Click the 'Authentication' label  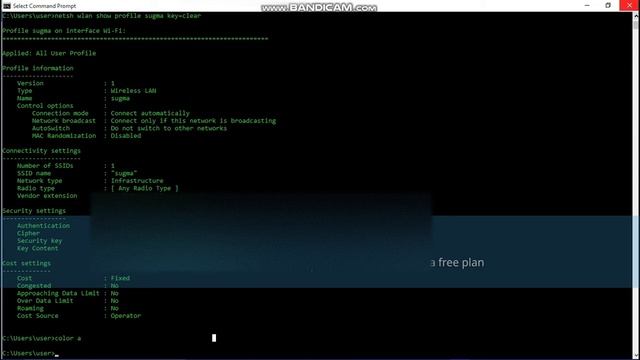(43, 226)
